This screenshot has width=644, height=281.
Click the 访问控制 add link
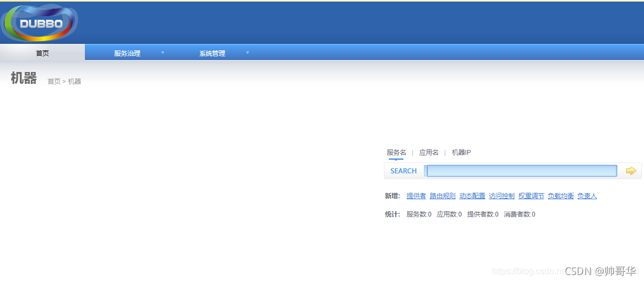click(x=501, y=196)
